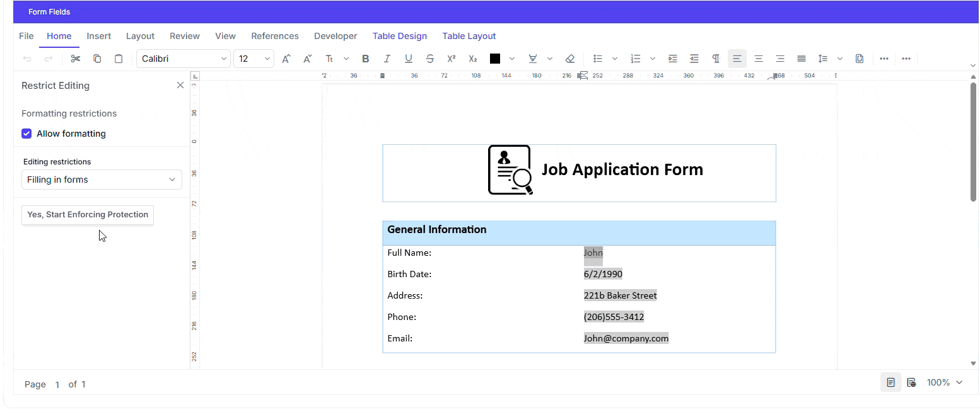This screenshot has width=980, height=417.
Task: Toggle underline on the selected text
Action: pos(408,59)
